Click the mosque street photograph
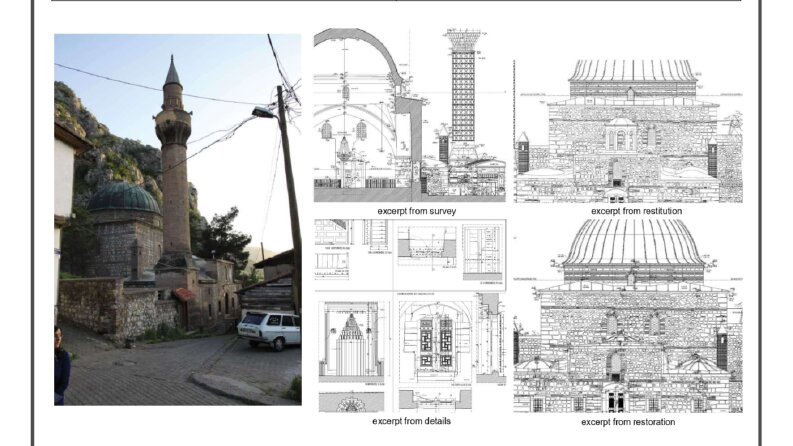 click(x=178, y=219)
